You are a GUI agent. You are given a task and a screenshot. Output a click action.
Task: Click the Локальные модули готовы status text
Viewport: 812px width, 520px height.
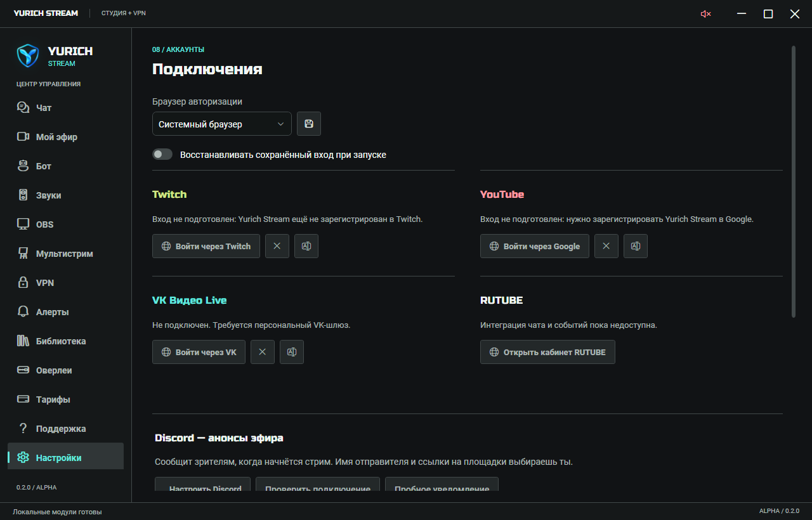tap(57, 512)
